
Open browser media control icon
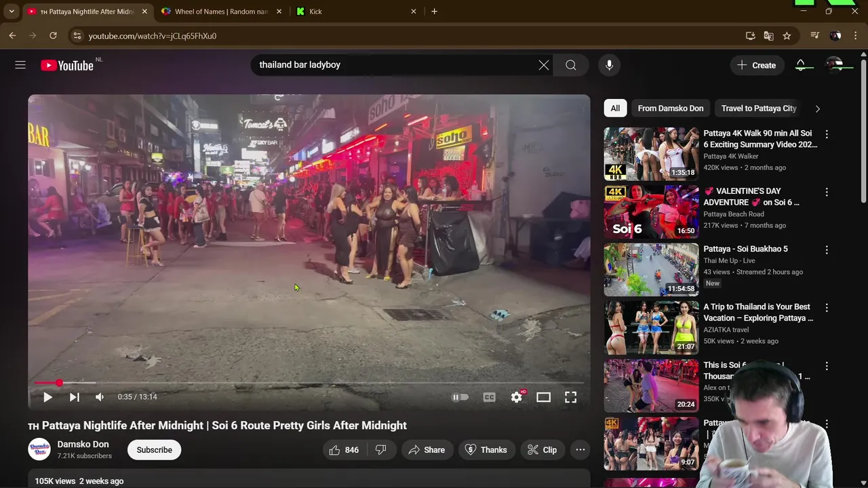815,36
